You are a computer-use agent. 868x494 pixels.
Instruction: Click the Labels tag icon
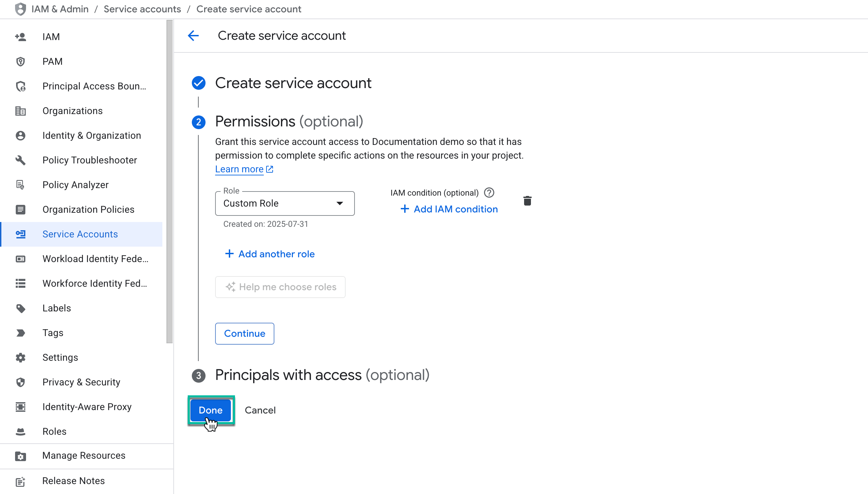[20, 308]
